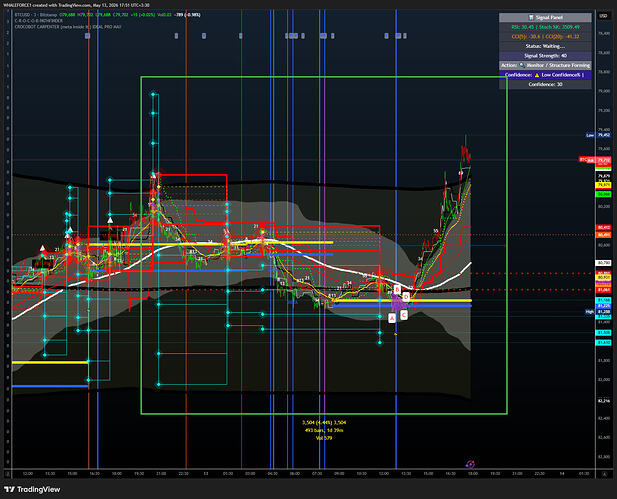Click the yellow 79,971 price tag on the axis

604,185
